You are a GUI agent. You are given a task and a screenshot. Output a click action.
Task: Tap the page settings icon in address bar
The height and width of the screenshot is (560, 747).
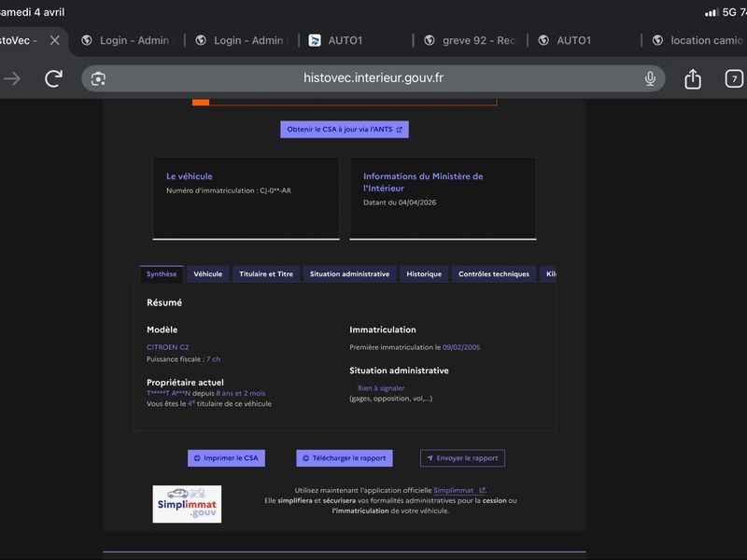tap(98, 78)
